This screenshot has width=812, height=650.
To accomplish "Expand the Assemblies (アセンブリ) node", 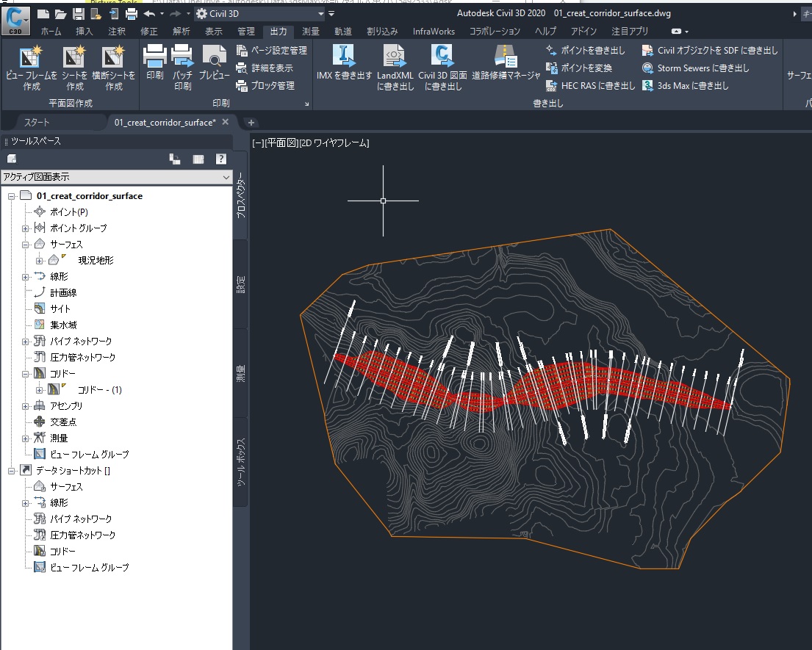I will pos(25,406).
